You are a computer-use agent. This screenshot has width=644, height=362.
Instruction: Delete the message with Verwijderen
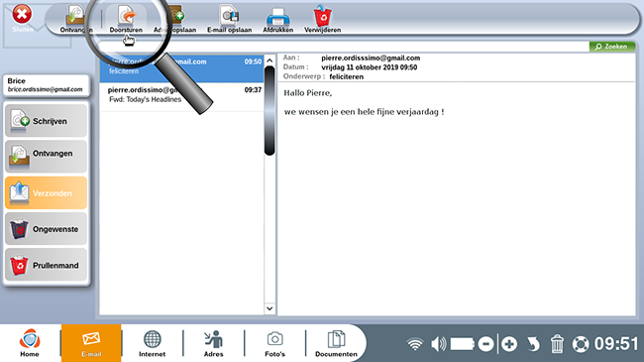(x=322, y=19)
